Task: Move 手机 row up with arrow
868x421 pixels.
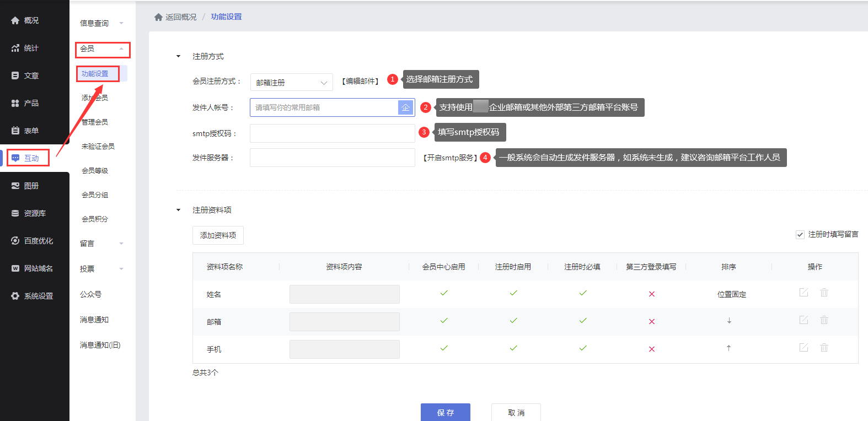Action: (x=729, y=348)
